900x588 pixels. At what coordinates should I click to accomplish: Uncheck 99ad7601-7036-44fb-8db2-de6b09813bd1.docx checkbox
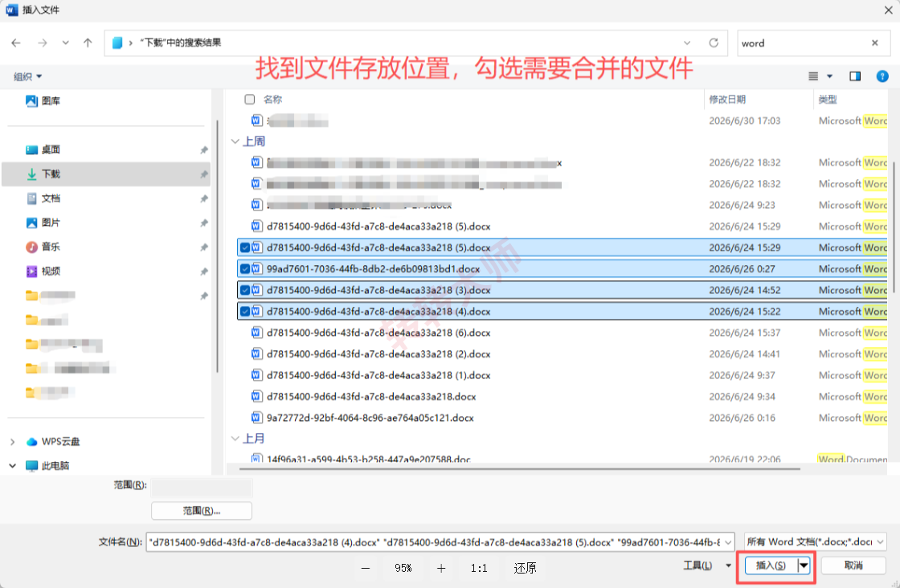[245, 269]
